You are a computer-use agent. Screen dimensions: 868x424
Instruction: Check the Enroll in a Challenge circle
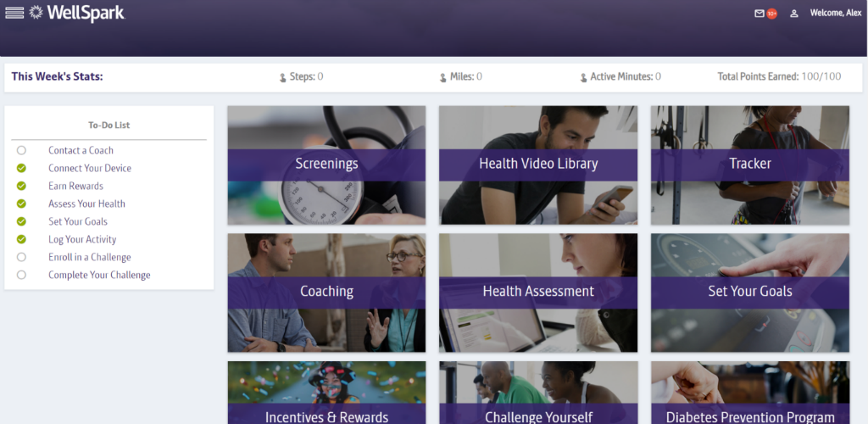tap(21, 257)
